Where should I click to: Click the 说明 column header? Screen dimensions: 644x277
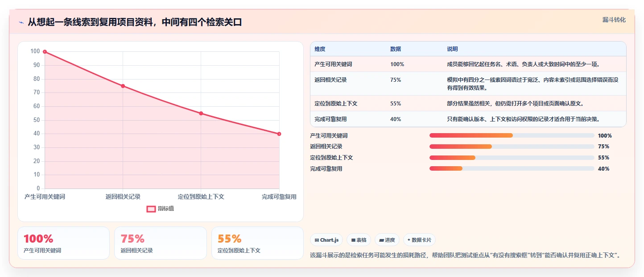tap(452, 49)
